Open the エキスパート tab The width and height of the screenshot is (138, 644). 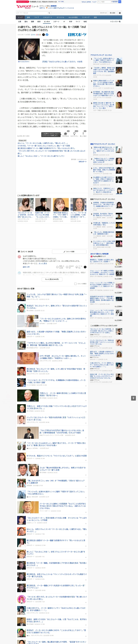[x=48, y=17]
